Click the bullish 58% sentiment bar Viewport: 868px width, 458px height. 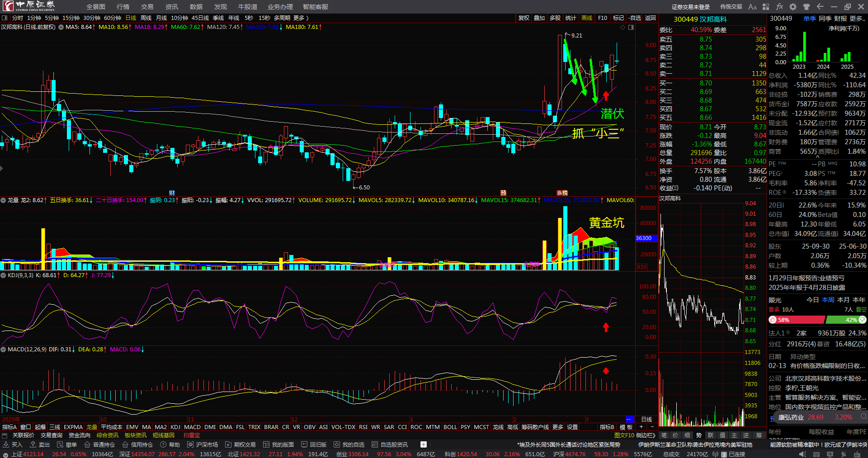[797, 320]
